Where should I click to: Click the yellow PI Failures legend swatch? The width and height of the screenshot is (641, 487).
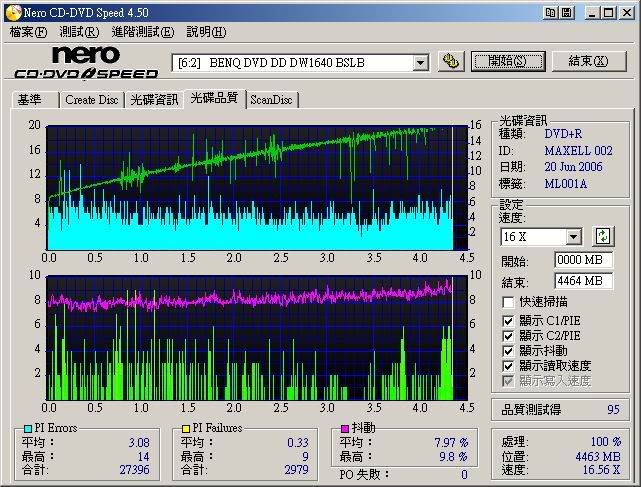tap(186, 428)
